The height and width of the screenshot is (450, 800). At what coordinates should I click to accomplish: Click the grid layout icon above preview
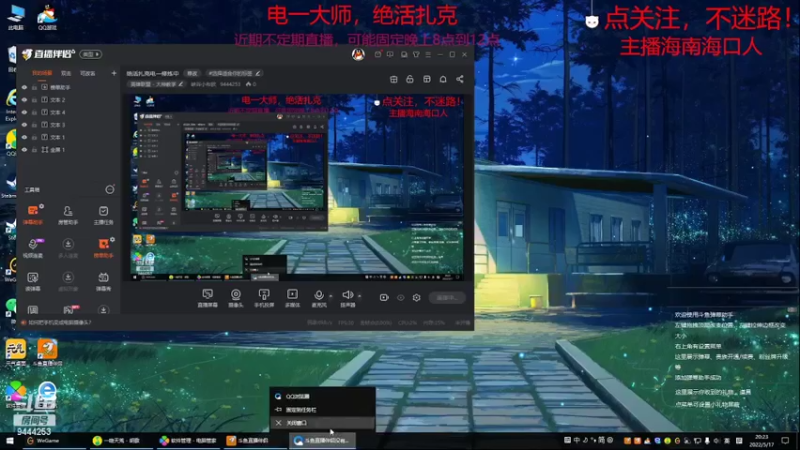(x=393, y=79)
